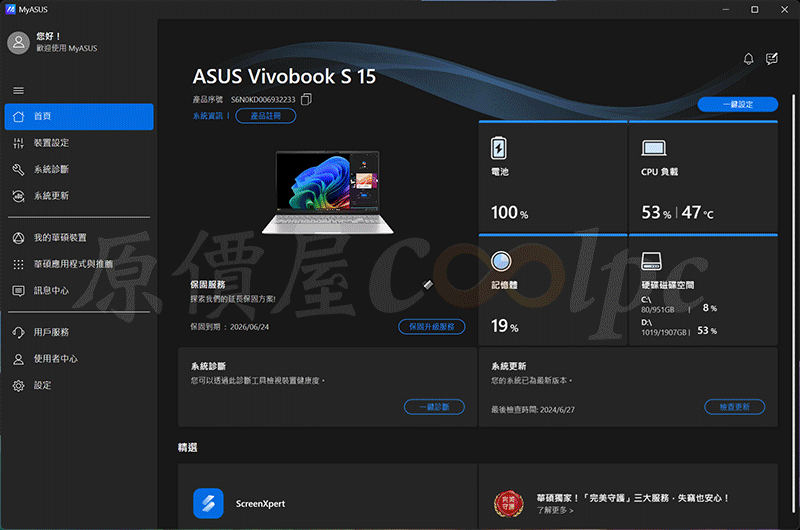The image size is (800, 530).
Task: Open the feedback icon at top right
Action: [772, 59]
